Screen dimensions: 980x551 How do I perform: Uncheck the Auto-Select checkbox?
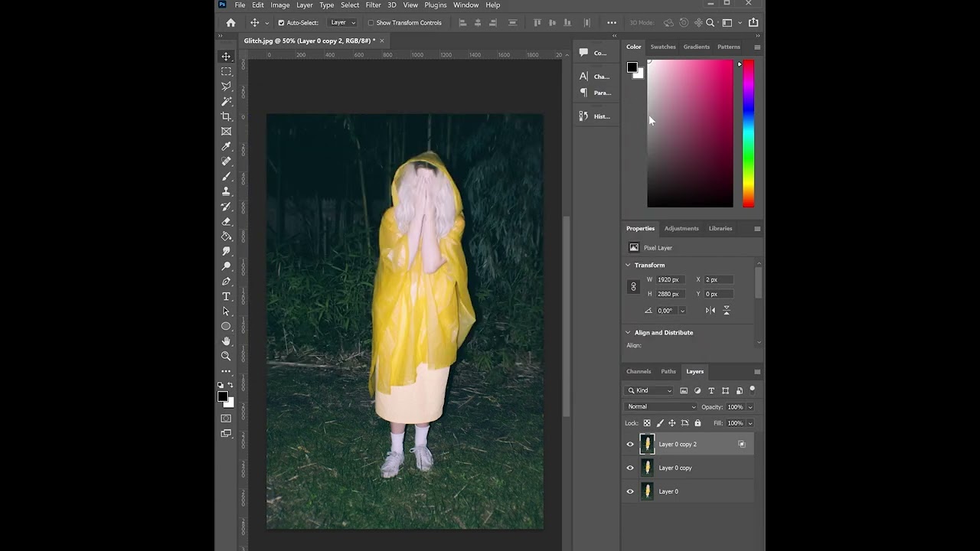click(x=281, y=23)
